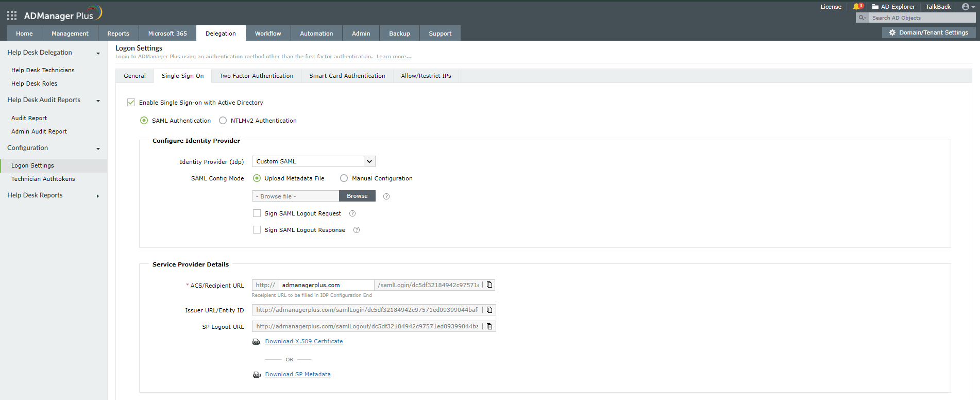Click Download X.509 Certificate link
Viewport: 980px width, 400px height.
click(304, 341)
